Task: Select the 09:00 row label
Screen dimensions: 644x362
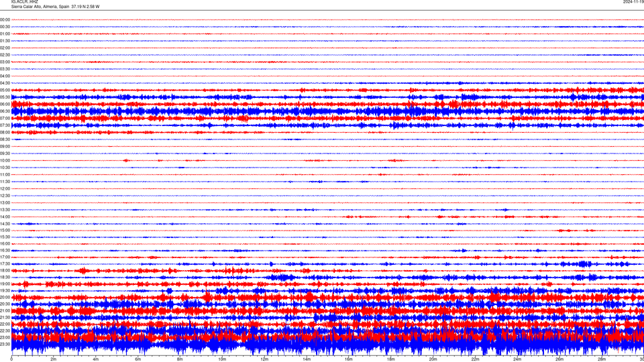Action: click(5, 147)
